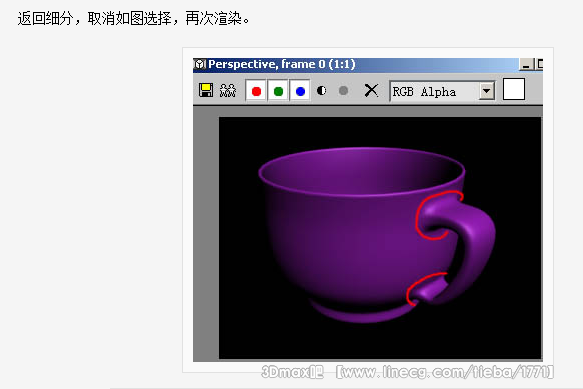Toggle the red channel display

click(x=256, y=91)
